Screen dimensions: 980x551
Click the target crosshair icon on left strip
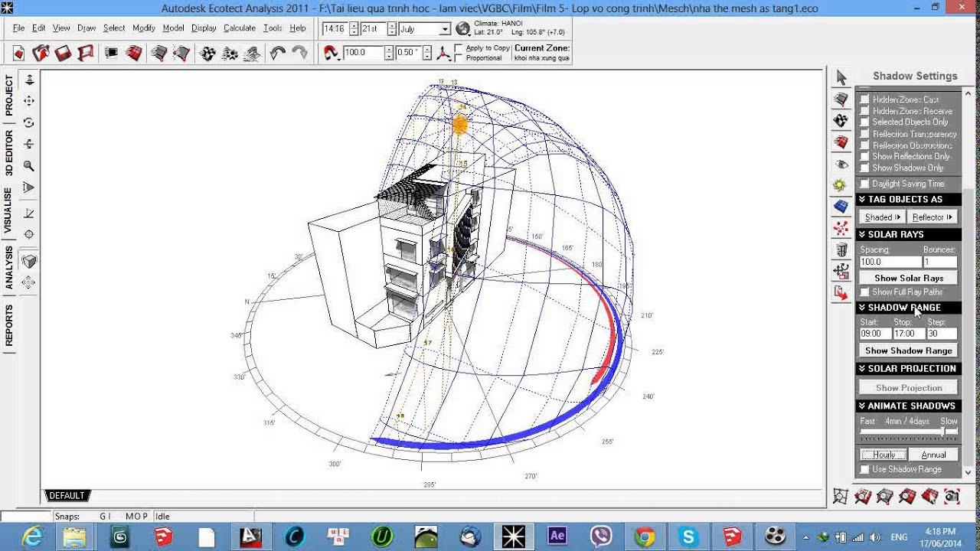29,234
